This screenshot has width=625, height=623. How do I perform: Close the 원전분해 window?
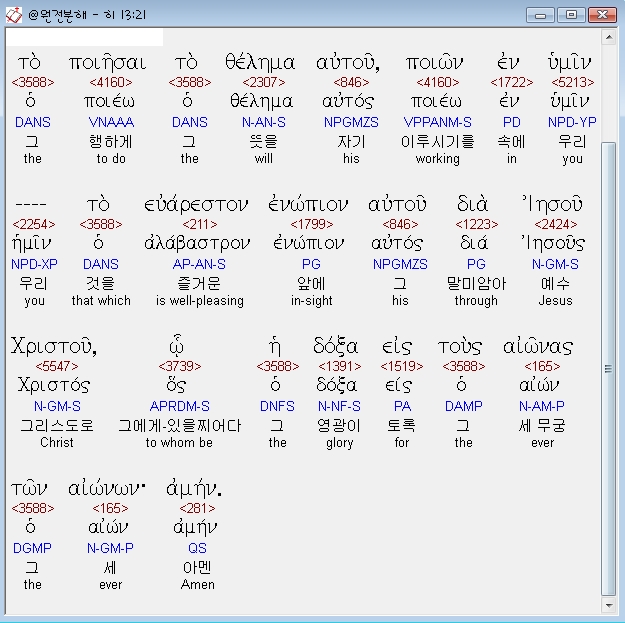point(602,15)
